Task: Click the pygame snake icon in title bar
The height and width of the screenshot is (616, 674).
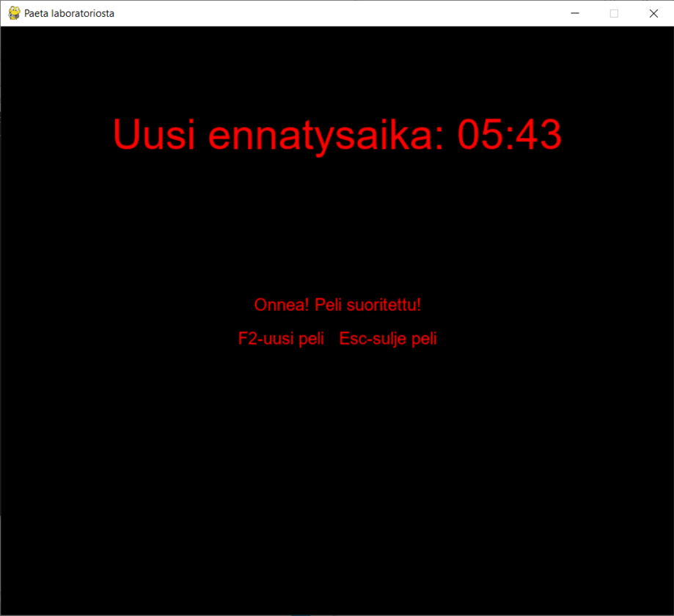Action: point(13,13)
